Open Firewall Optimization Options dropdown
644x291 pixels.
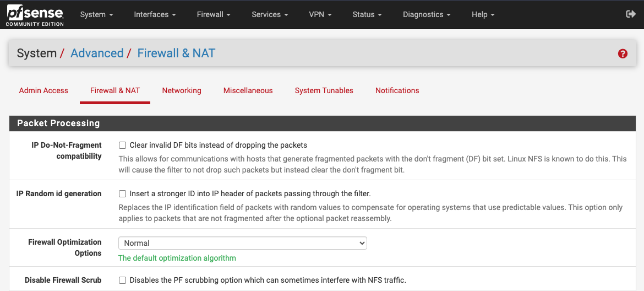pos(242,243)
